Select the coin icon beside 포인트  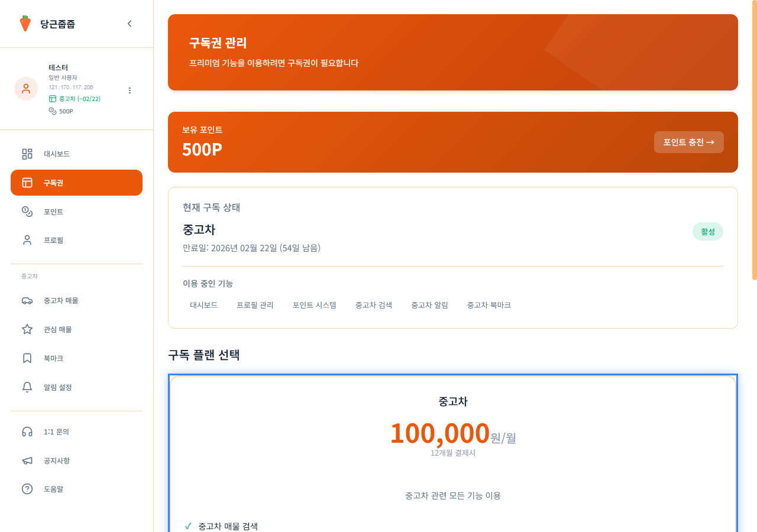coord(27,211)
